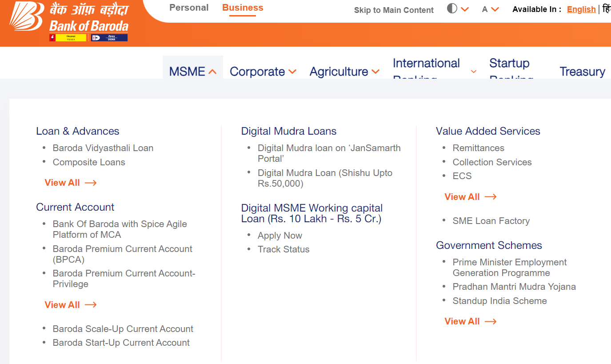This screenshot has height=364, width=611.
Task: Click View All under Current Account
Action: (71, 305)
